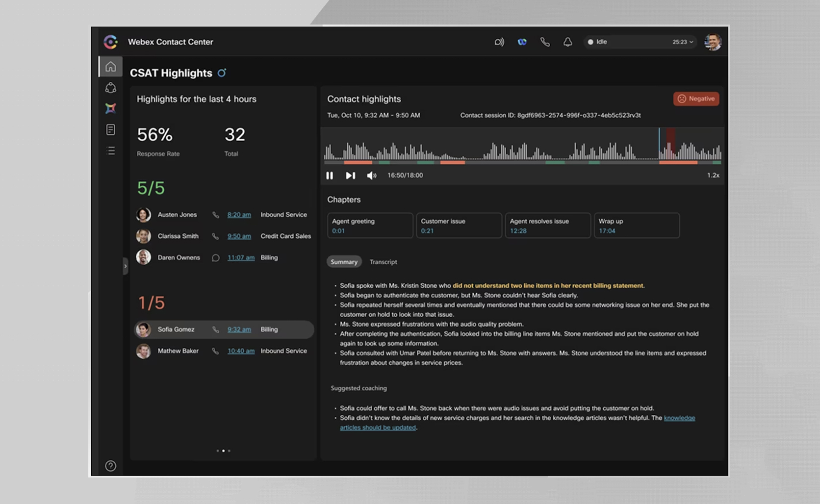Open the Home icon in sidebar
The image size is (820, 504).
[111, 67]
